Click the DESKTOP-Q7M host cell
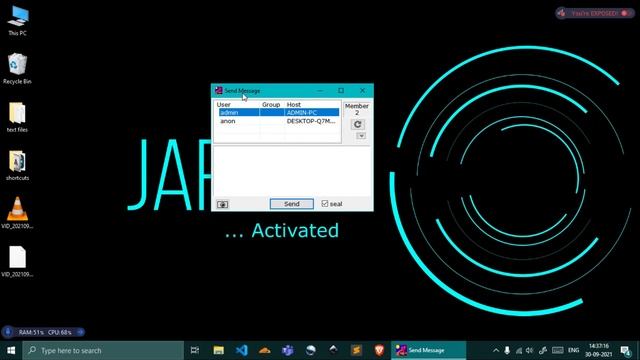 click(x=311, y=121)
